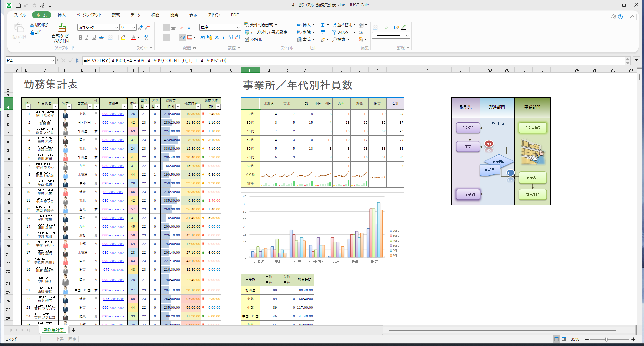Open the border line style dropdown
The height and width of the screenshot is (346, 644).
pos(407,36)
